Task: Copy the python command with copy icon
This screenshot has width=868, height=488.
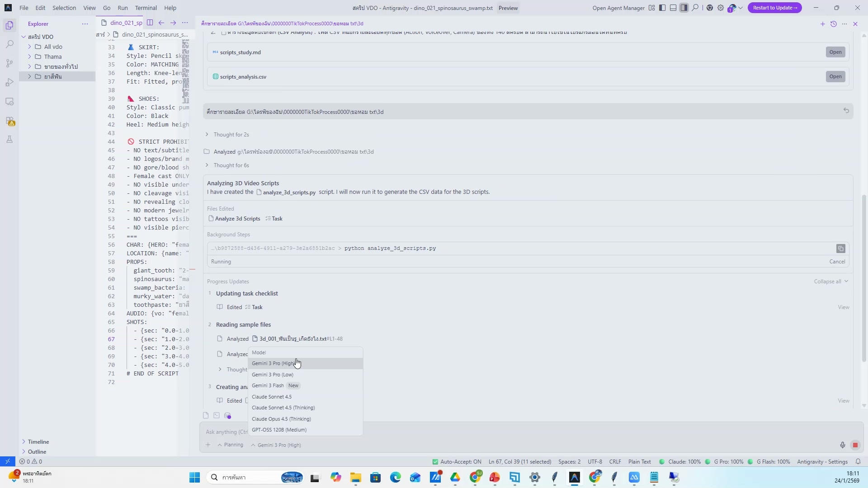Action: pyautogui.click(x=840, y=249)
